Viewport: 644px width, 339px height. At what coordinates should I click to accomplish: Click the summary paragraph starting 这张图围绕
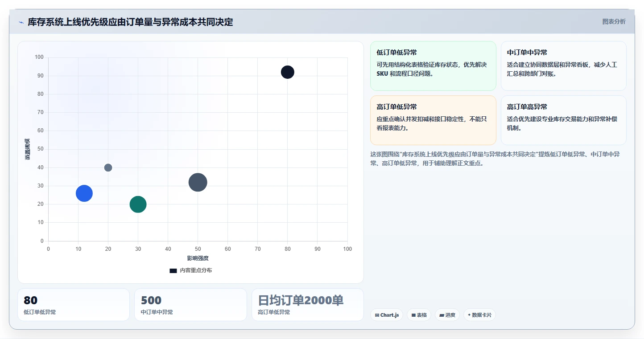(495, 159)
